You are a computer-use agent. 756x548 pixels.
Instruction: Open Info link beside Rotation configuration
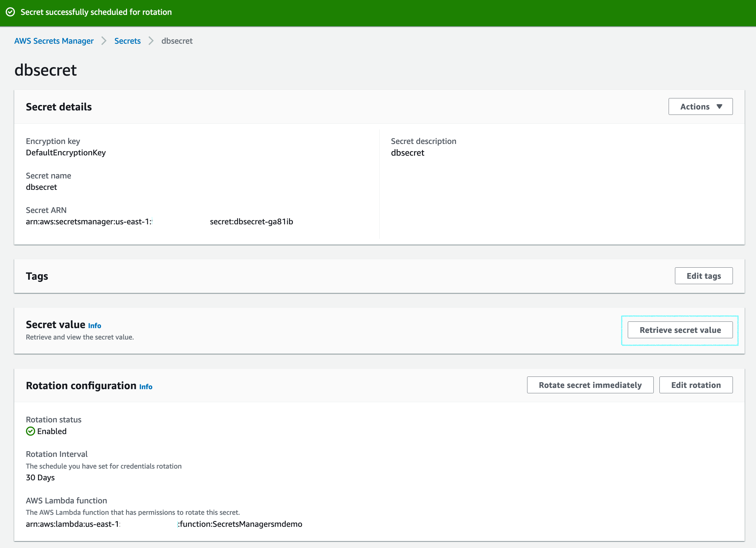click(x=146, y=386)
